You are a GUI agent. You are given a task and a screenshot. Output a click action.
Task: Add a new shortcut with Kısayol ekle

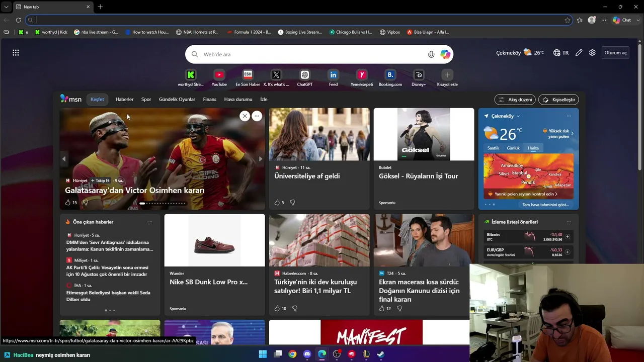(447, 78)
